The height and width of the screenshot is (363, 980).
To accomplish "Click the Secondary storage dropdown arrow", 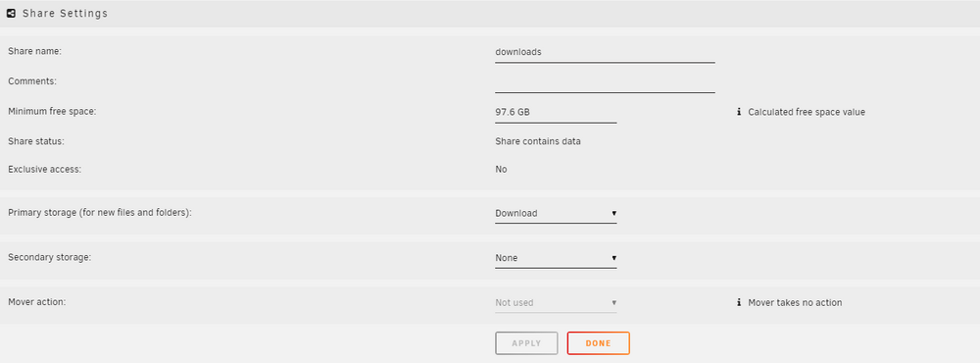I will point(613,258).
